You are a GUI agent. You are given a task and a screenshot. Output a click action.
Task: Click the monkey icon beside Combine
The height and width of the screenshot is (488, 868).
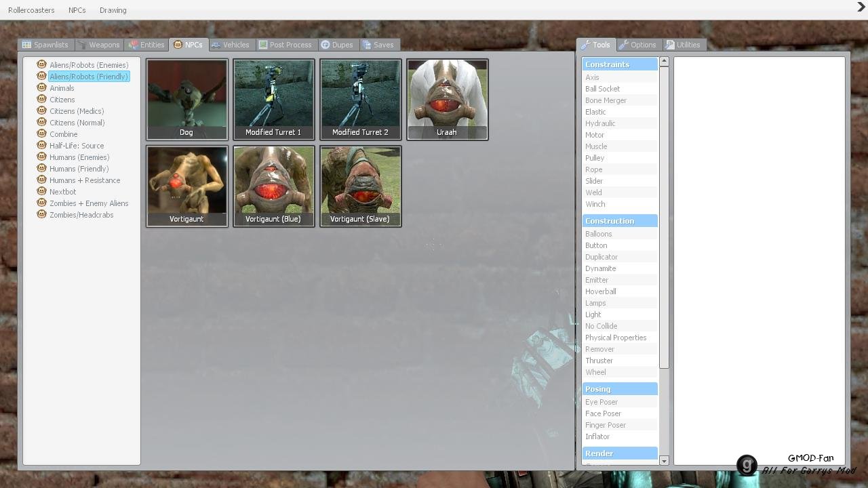[41, 134]
